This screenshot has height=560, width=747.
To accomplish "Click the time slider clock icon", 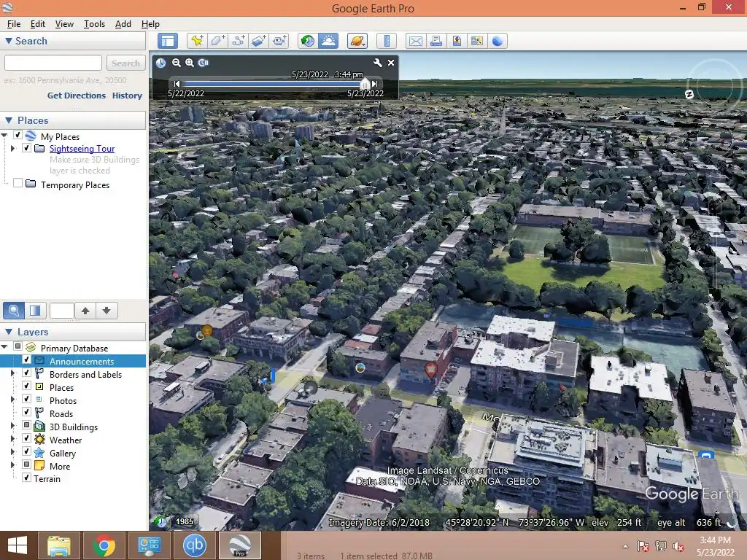I will [x=161, y=63].
